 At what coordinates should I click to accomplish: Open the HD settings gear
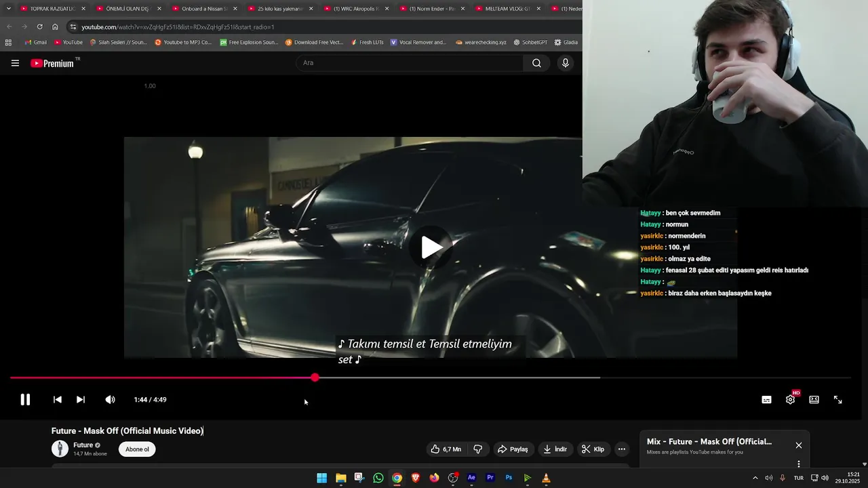pos(791,399)
